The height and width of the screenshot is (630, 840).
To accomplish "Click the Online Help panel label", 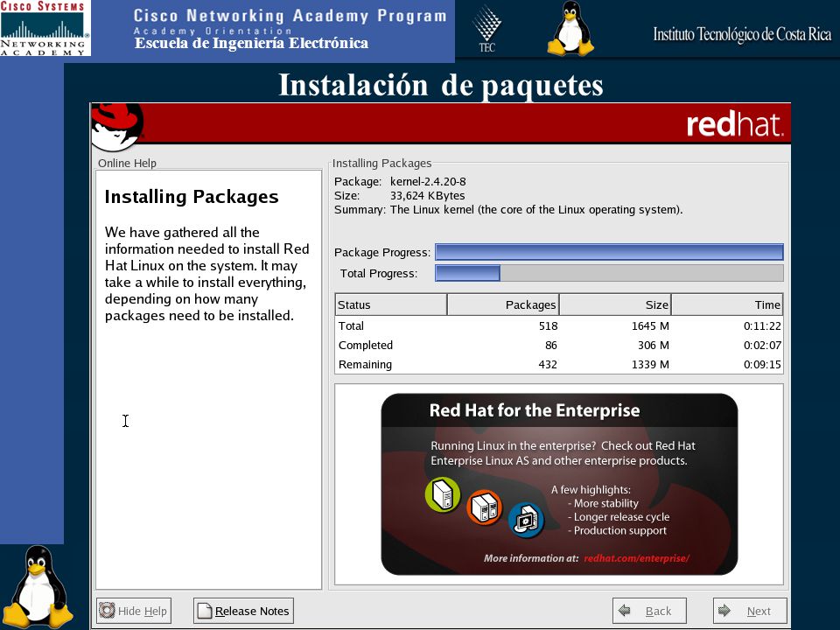I will (127, 163).
